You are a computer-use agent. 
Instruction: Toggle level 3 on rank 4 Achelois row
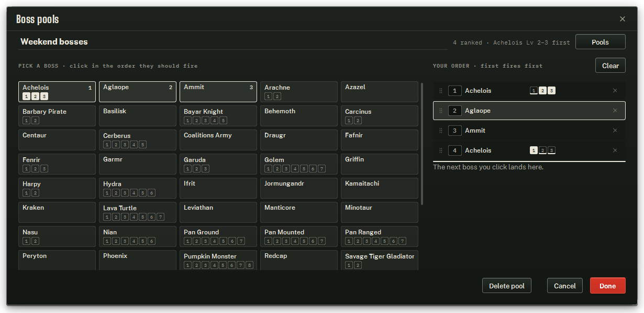point(551,150)
